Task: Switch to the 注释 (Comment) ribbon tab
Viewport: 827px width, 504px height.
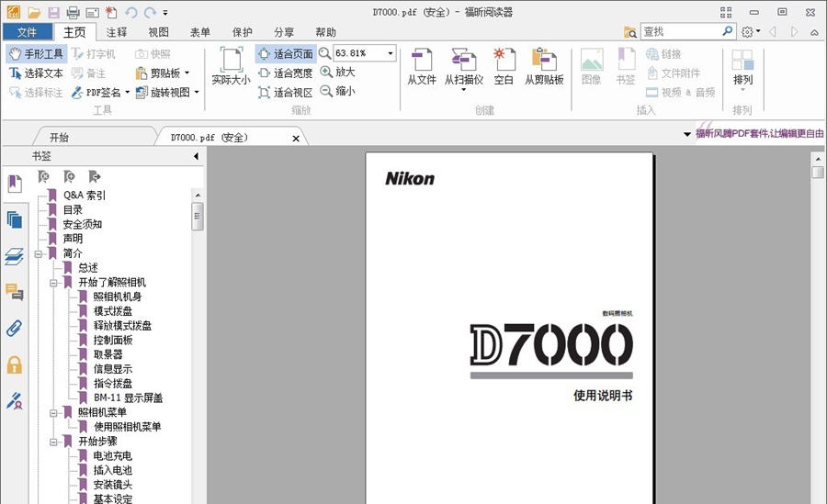Action: (x=117, y=32)
